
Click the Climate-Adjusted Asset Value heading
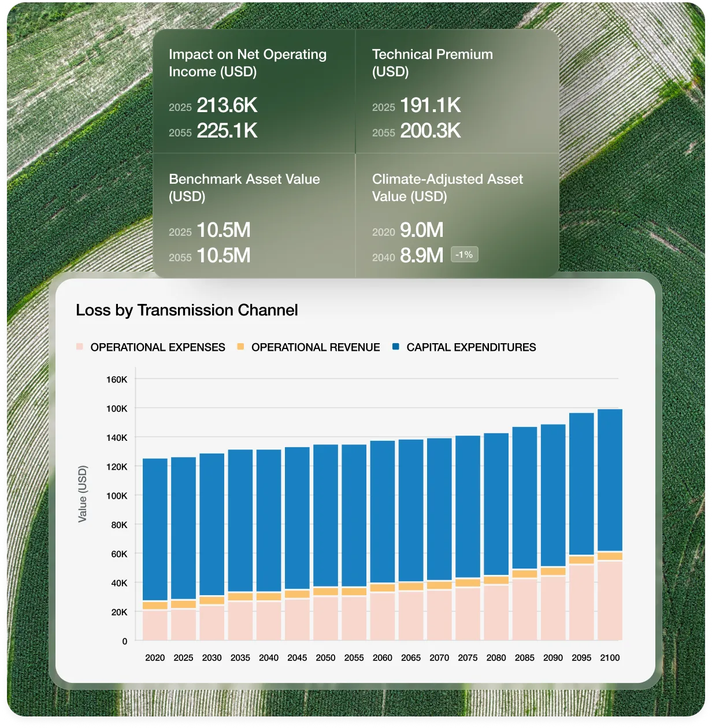pos(447,188)
